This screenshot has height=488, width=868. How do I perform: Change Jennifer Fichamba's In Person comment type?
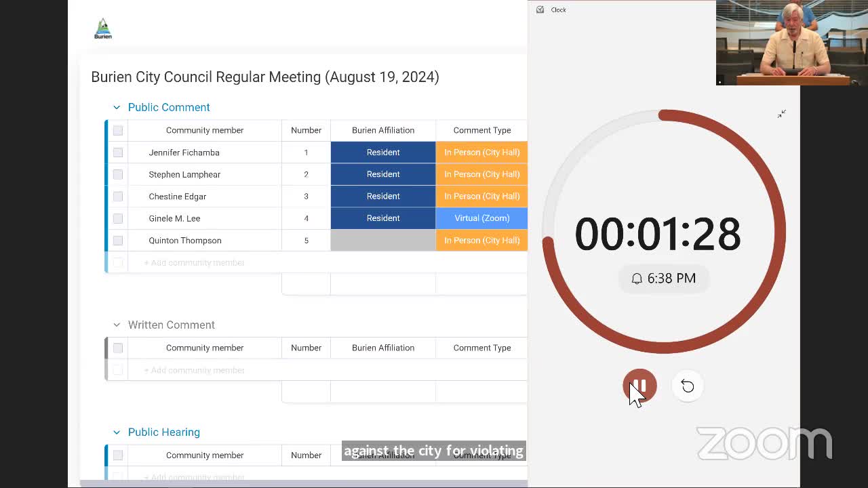click(481, 152)
